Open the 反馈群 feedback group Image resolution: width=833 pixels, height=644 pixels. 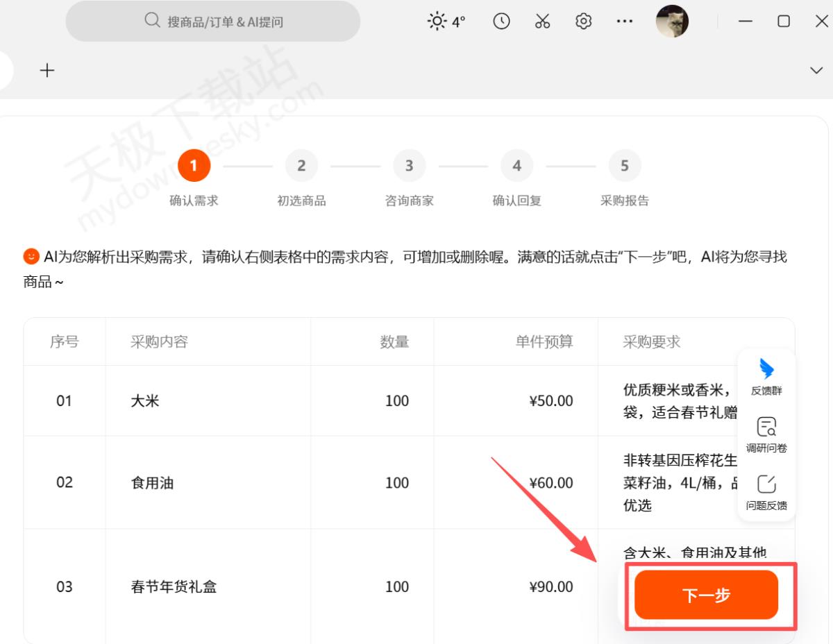[766, 377]
